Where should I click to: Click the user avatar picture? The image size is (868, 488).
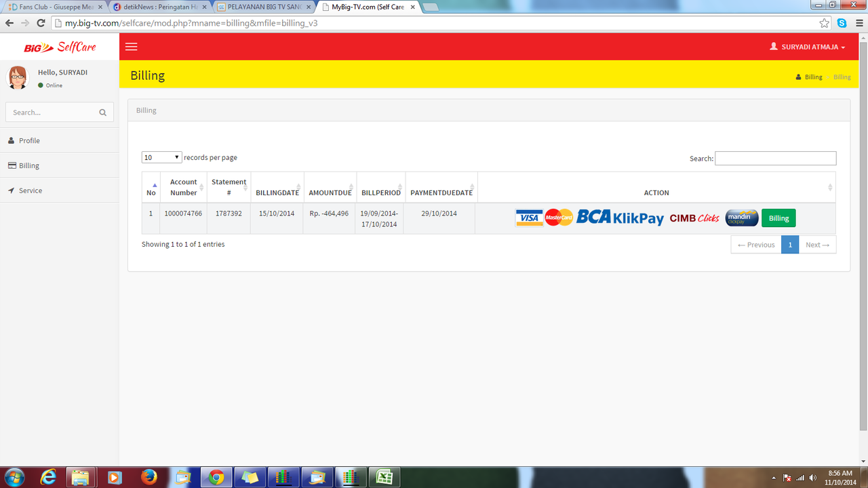pos(18,77)
